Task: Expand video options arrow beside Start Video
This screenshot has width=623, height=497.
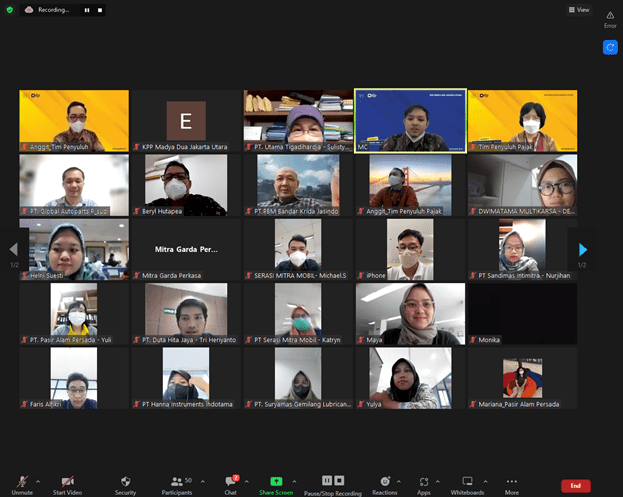Action: point(87,479)
